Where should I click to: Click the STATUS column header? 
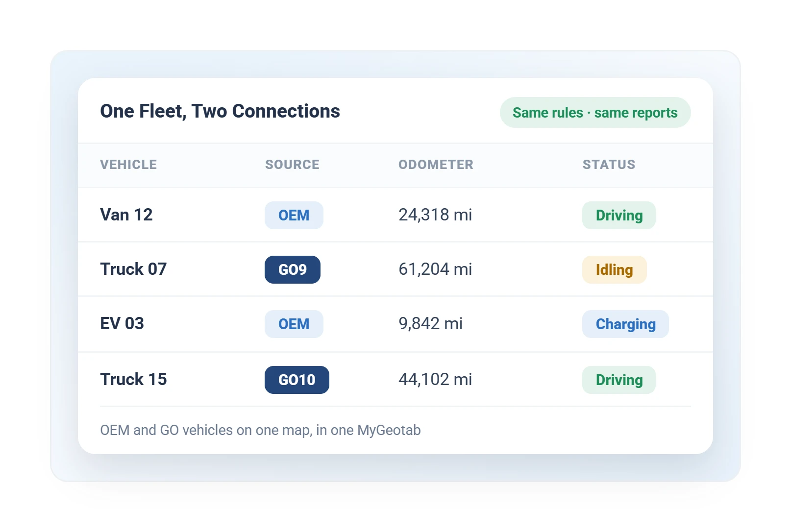(609, 165)
